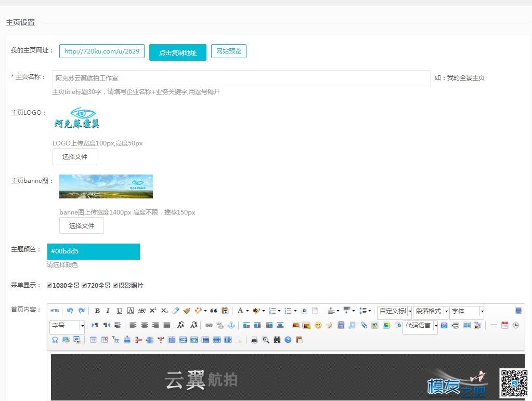Center align text

144,325
